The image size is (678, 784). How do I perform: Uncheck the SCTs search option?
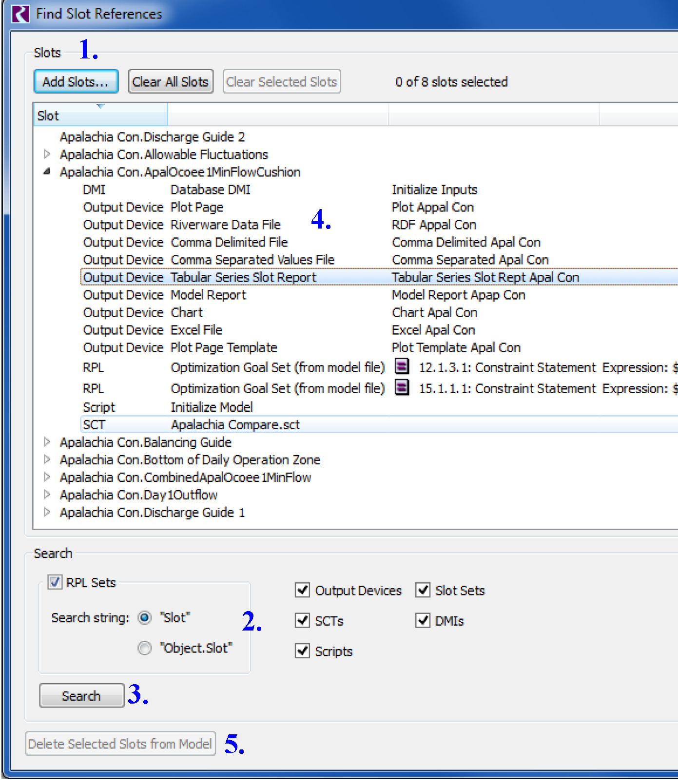point(303,621)
